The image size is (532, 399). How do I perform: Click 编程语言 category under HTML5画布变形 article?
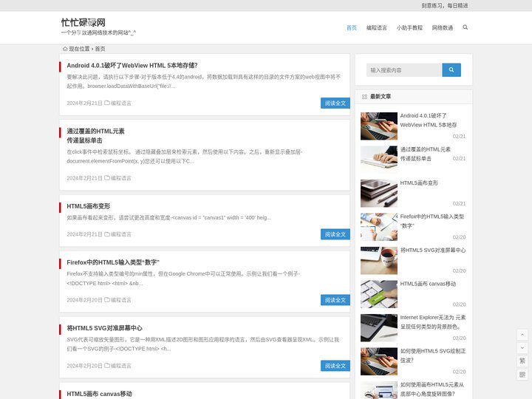coord(120,234)
